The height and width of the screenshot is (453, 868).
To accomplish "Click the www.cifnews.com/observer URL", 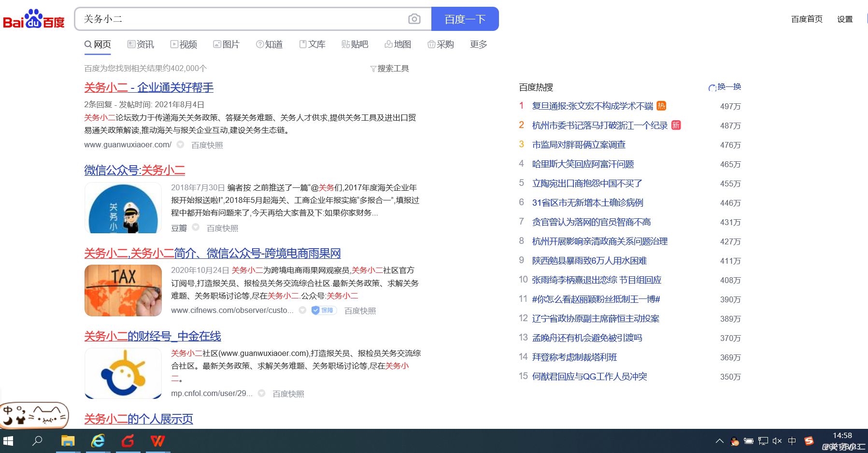I will (232, 311).
